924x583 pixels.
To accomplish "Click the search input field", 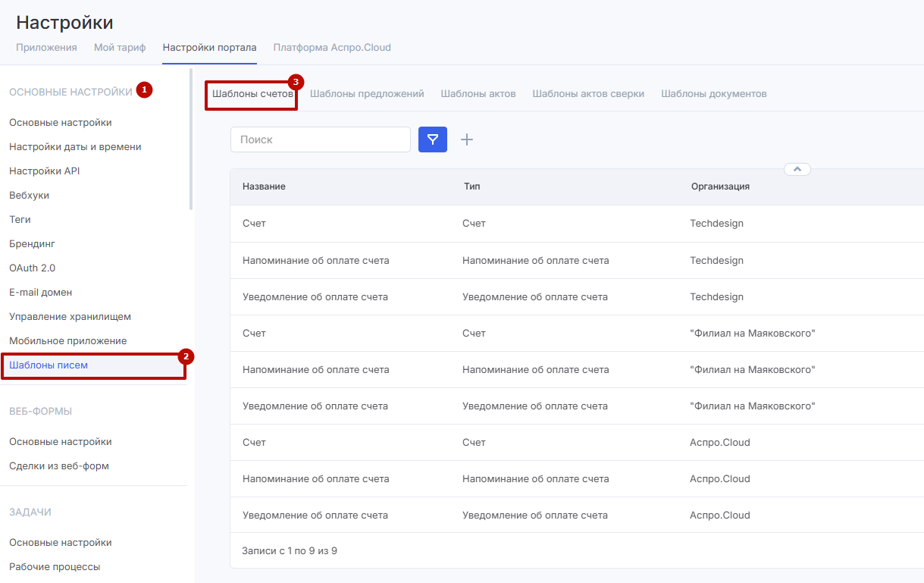I will click(320, 139).
